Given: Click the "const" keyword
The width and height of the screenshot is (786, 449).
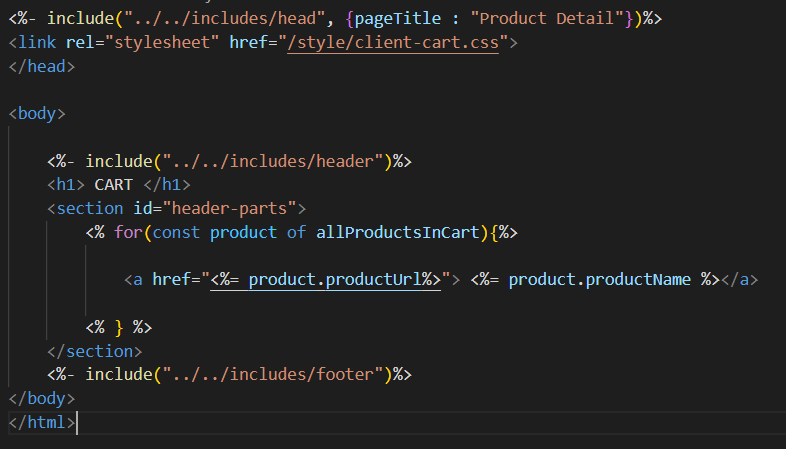Looking at the screenshot, I should tap(176, 233).
